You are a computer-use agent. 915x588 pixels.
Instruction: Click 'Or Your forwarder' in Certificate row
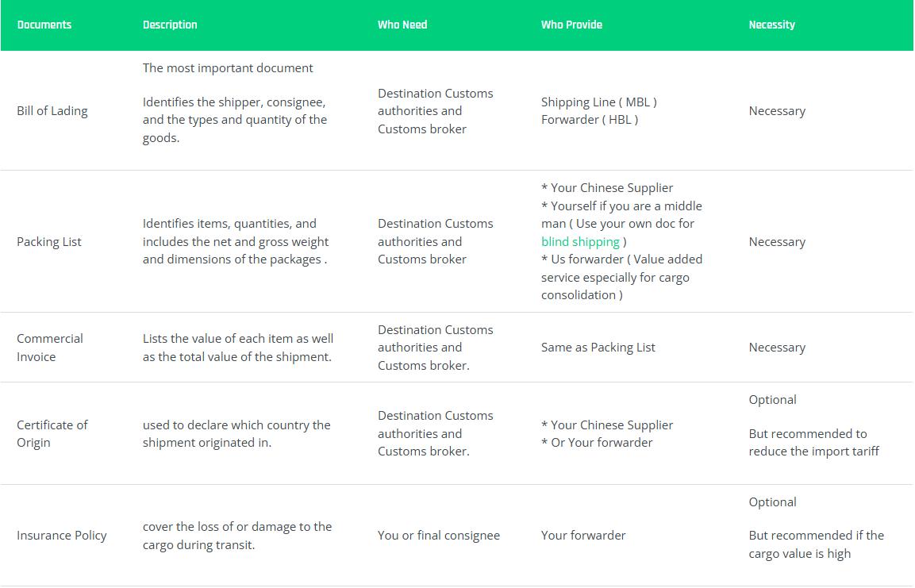pos(602,442)
